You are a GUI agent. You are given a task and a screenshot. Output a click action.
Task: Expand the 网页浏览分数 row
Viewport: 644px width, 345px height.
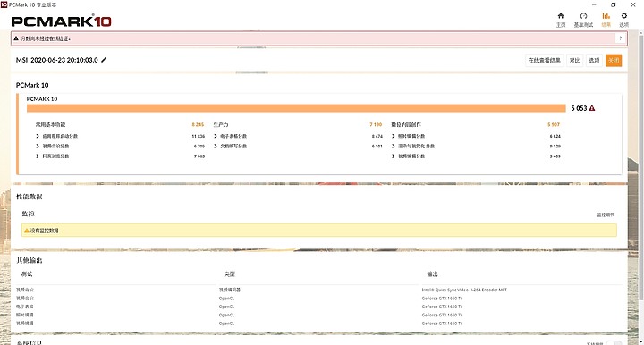click(x=38, y=156)
